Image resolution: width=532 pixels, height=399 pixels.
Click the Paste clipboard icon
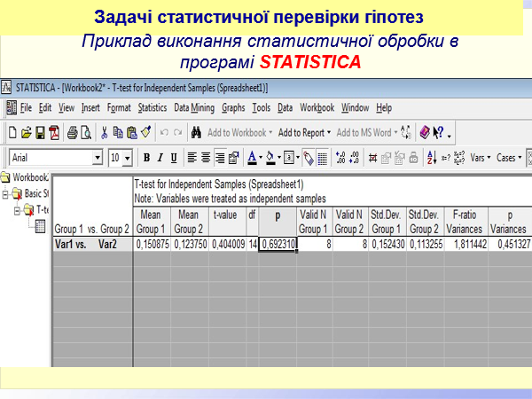[x=131, y=132]
